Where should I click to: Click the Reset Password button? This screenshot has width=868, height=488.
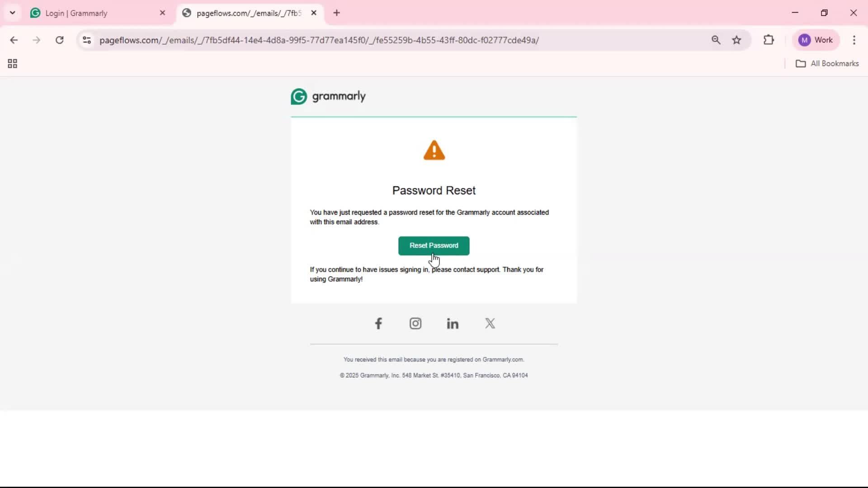434,246
